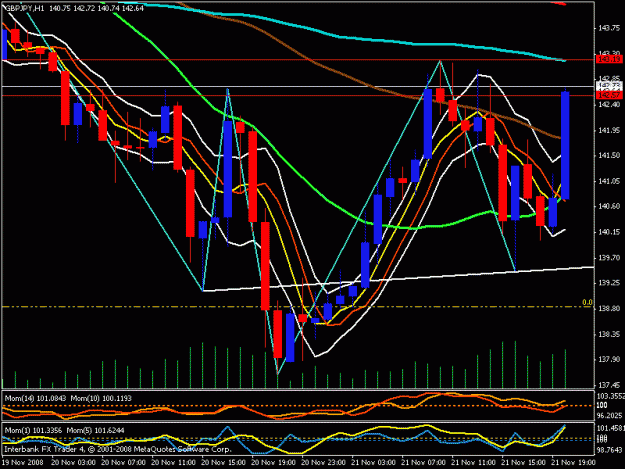The width and height of the screenshot is (625, 469).
Task: Click the red 143.13 price label
Action: [609, 59]
